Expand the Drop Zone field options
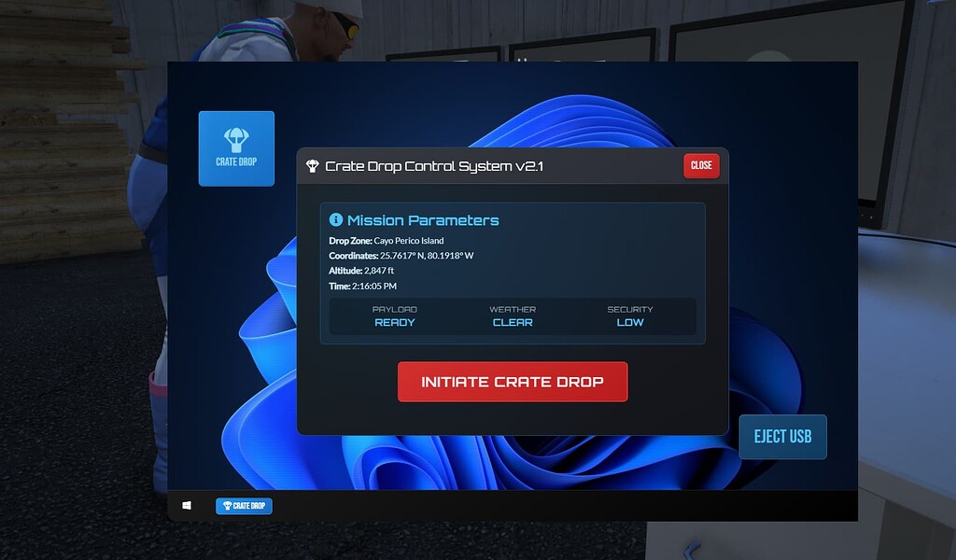Viewport: 956px width, 560px height. (x=387, y=240)
